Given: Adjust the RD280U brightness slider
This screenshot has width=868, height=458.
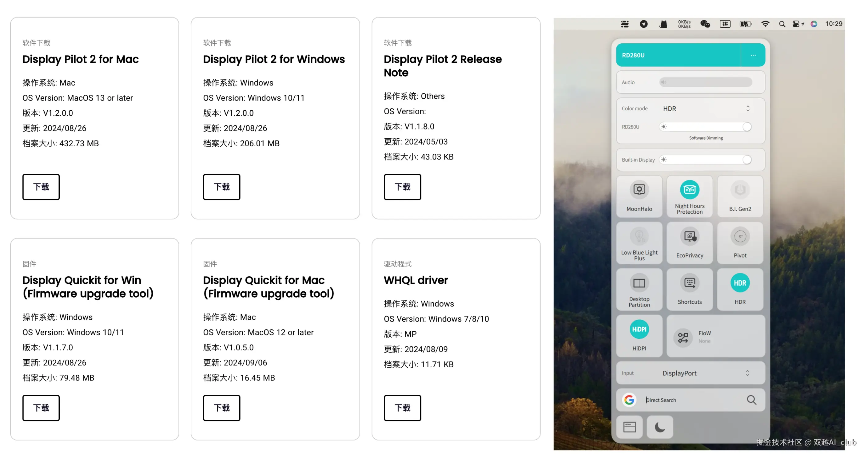Looking at the screenshot, I should click(747, 127).
